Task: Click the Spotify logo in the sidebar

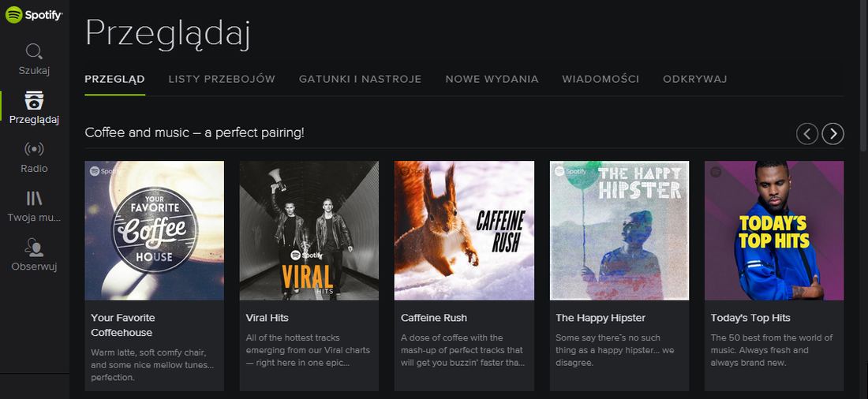Action: point(34,15)
